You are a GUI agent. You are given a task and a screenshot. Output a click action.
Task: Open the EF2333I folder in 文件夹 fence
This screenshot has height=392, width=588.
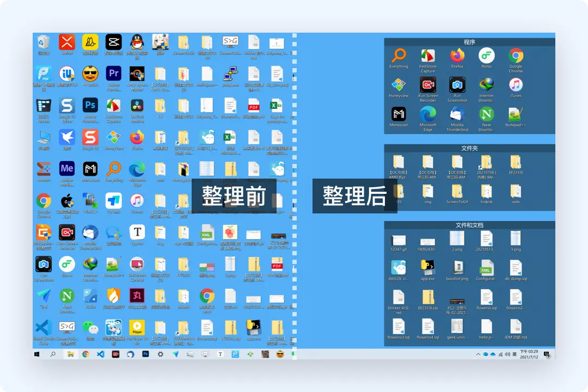click(516, 162)
